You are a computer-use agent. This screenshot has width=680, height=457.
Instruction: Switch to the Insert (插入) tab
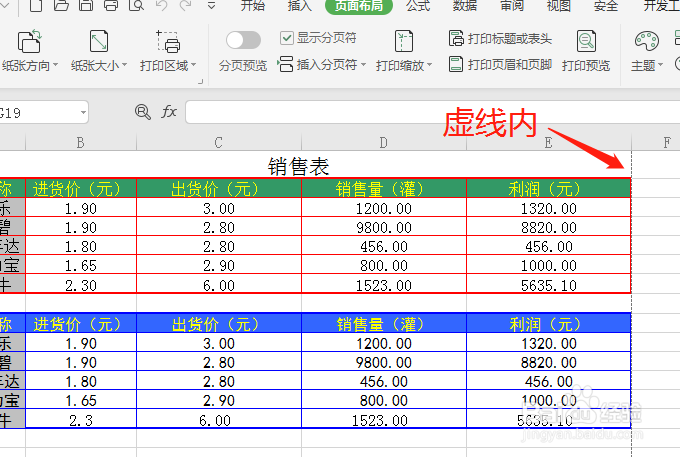click(x=300, y=5)
